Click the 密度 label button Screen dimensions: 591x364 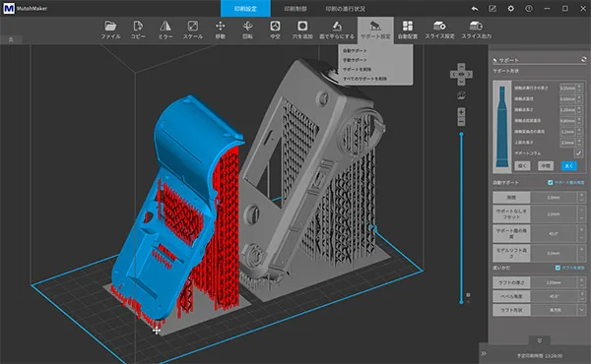coord(511,197)
